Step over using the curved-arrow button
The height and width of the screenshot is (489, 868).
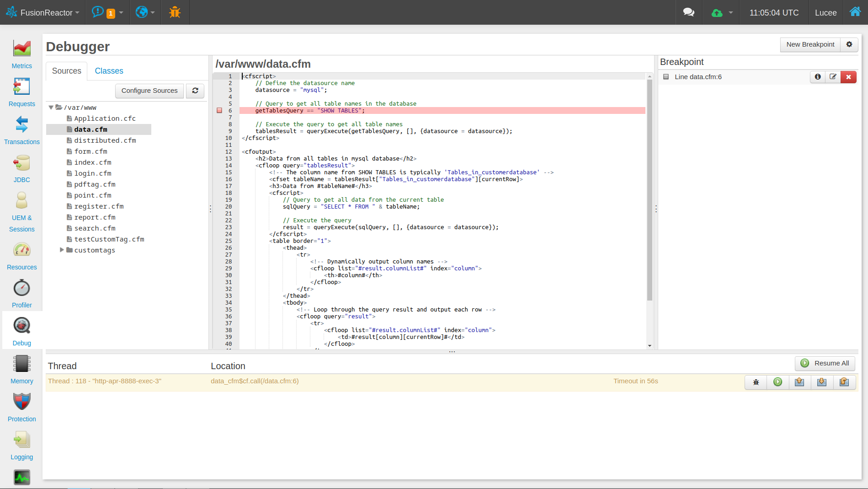tap(844, 382)
